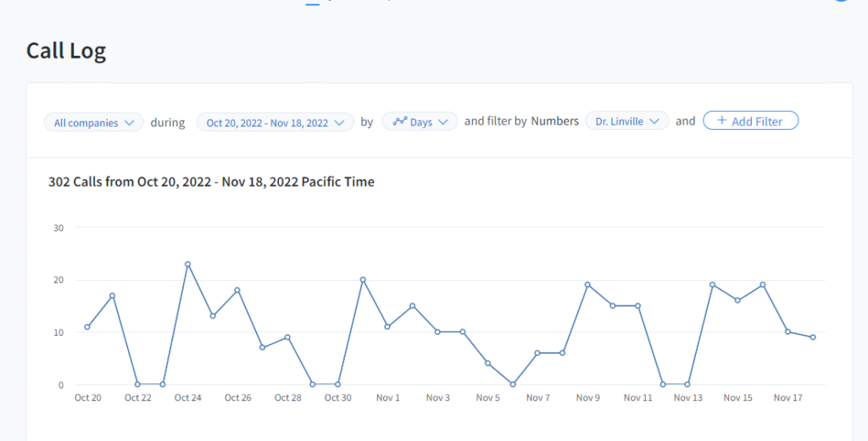Click the Oct 28 x-axis label
868x441 pixels.
288,398
